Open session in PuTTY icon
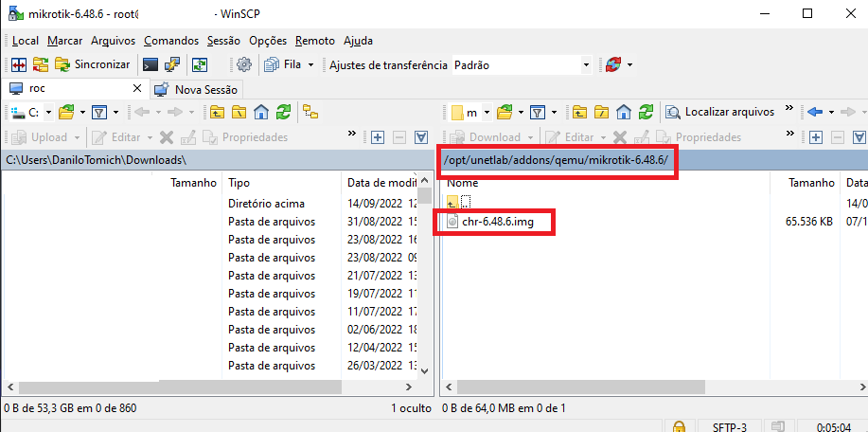The image size is (868, 432). [172, 64]
